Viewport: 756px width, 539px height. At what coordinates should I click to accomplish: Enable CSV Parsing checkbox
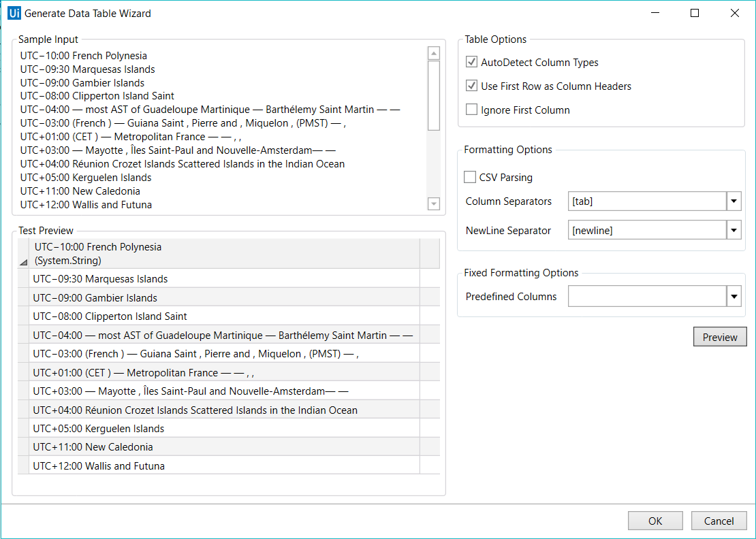point(470,178)
